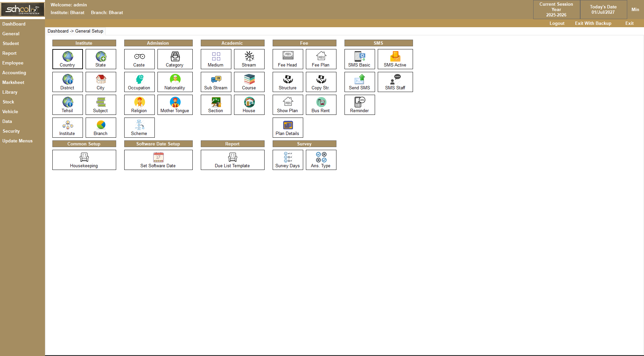Open the Fee Head icon

[x=288, y=59]
